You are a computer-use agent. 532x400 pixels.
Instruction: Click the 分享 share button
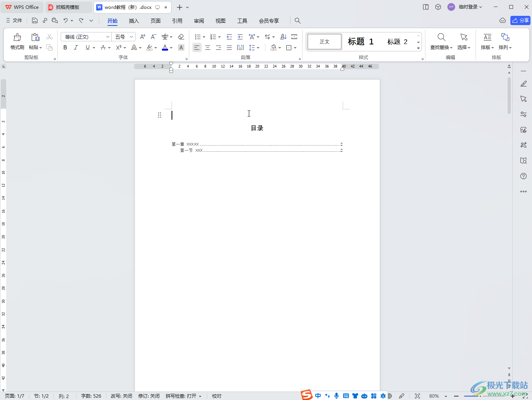pos(520,20)
